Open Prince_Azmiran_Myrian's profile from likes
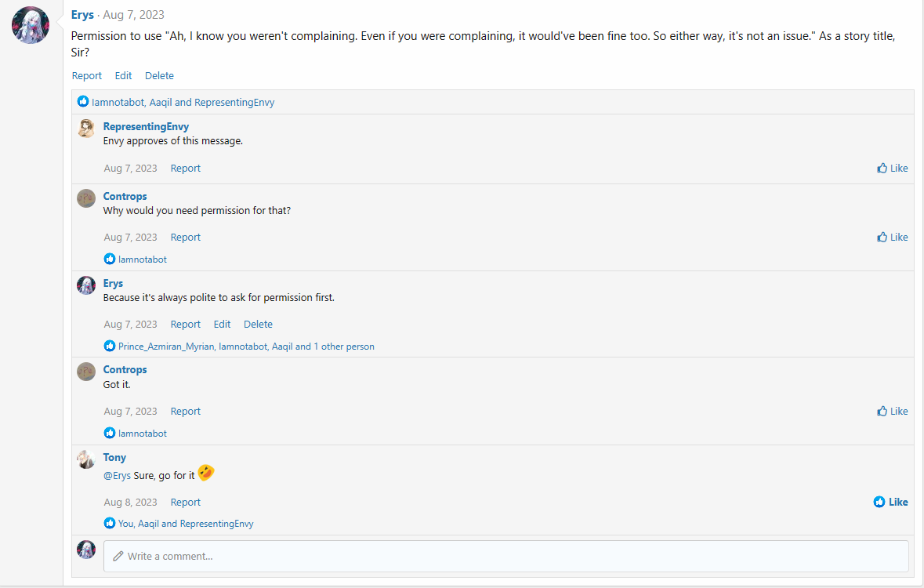924x588 pixels. point(166,346)
